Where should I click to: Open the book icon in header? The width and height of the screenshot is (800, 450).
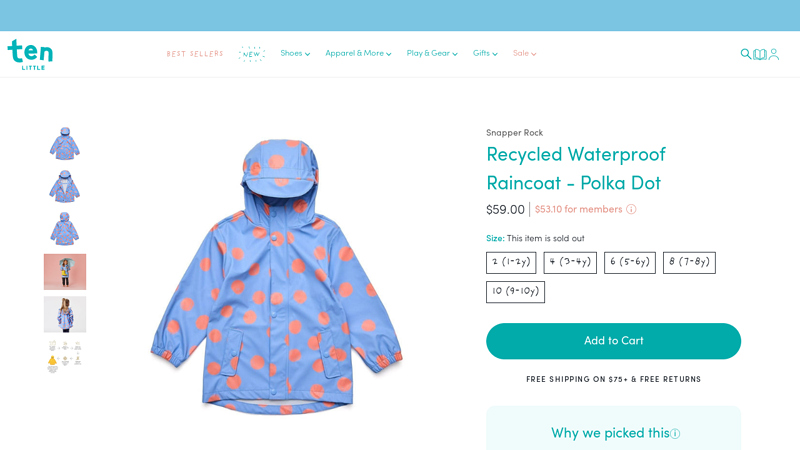point(760,54)
